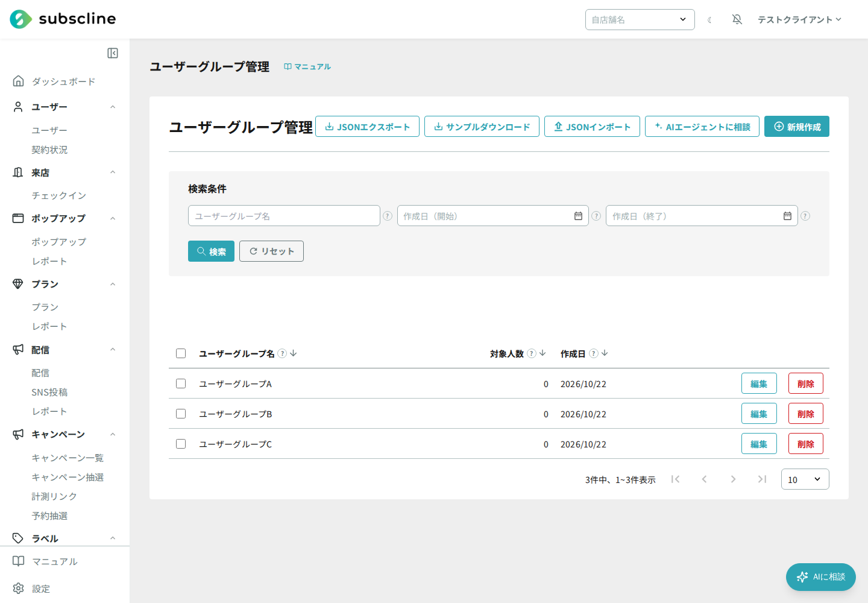The image size is (868, 603).
Task: Click the 配信 megaphone icon
Action: pyautogui.click(x=18, y=350)
